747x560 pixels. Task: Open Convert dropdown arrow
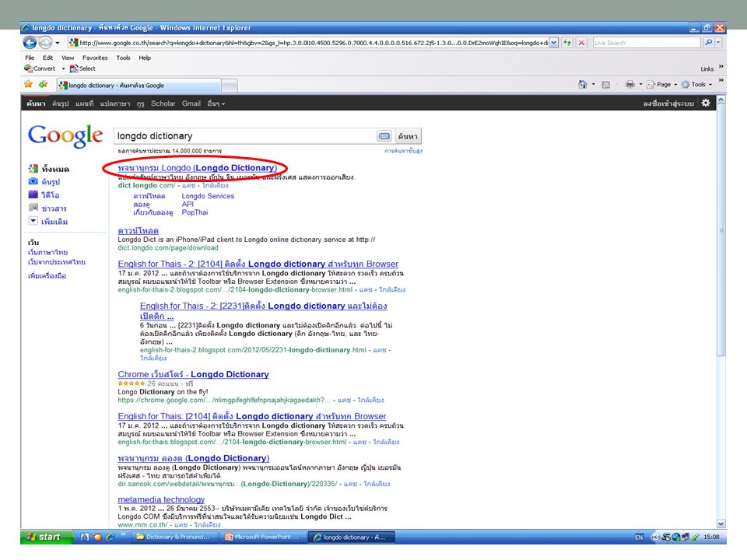pyautogui.click(x=63, y=68)
